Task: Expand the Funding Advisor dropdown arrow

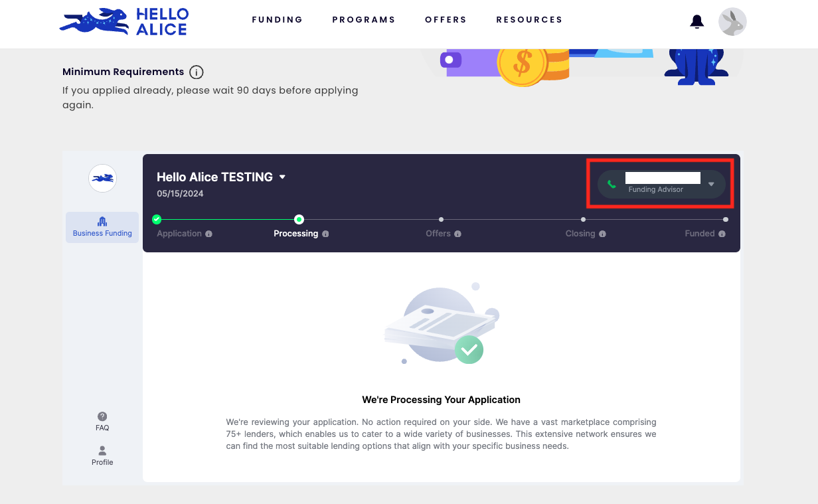Action: (x=711, y=184)
